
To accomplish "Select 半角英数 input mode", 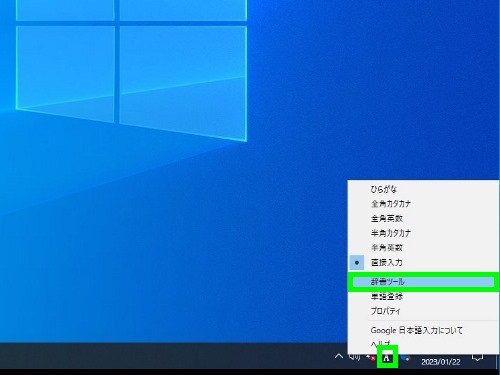I will [x=423, y=248].
